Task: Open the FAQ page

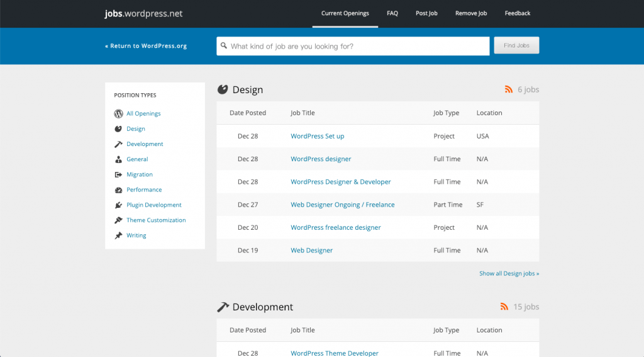Action: (392, 13)
